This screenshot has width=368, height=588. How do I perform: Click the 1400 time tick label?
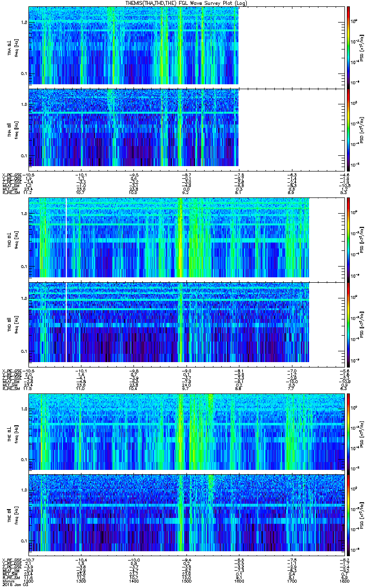pyautogui.click(x=133, y=581)
